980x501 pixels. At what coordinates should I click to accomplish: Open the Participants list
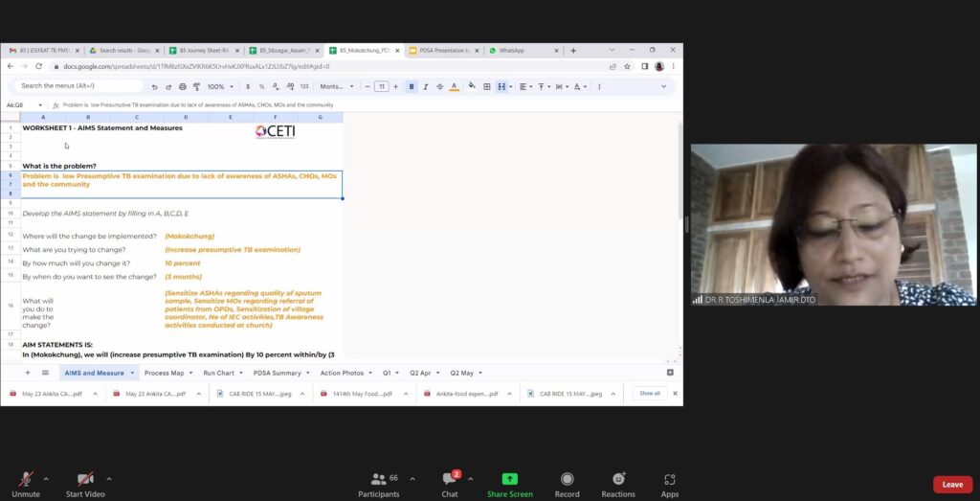[x=379, y=482]
